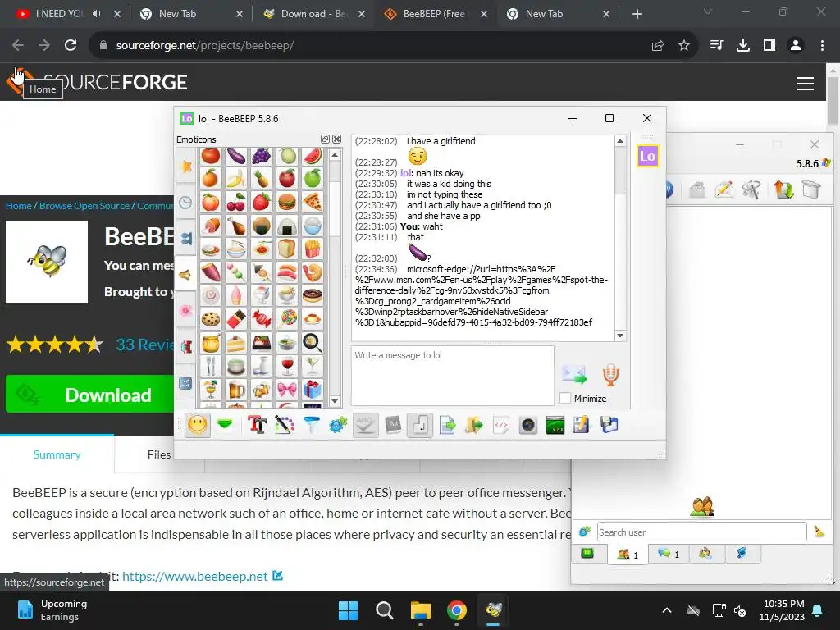Click the floppy-with-pencil save icon
The image size is (840, 630).
click(x=582, y=426)
